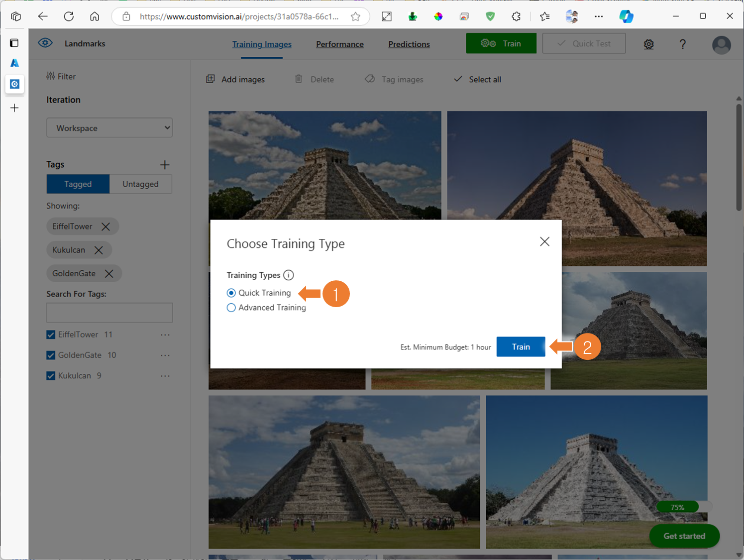The image size is (744, 560).
Task: Bookmark page with the star icon
Action: click(355, 16)
